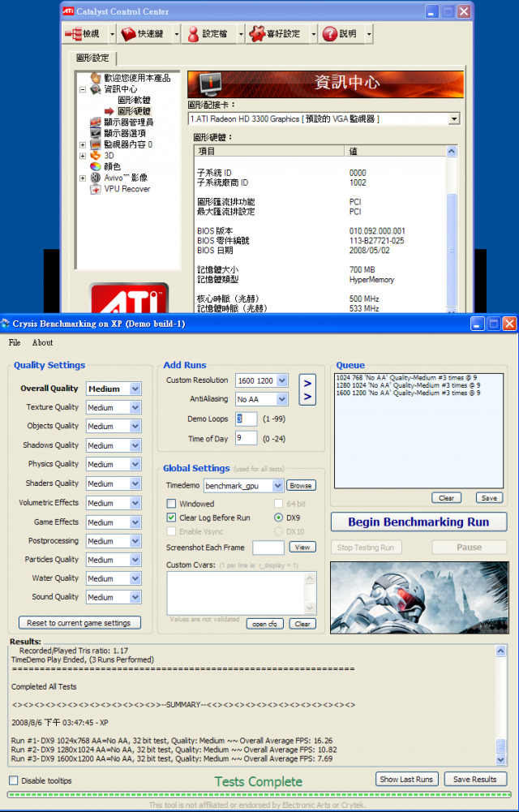
Task: Click Clear button below Custom Cvars
Action: click(302, 624)
